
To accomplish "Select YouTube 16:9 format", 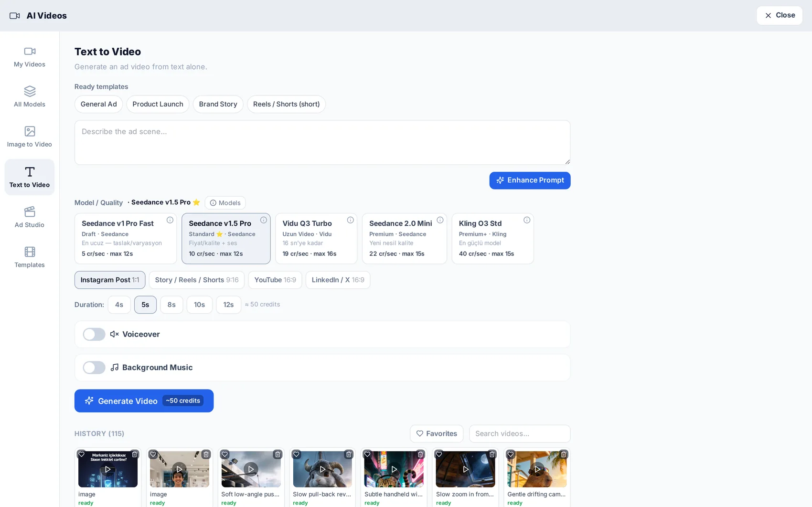I will tap(275, 280).
